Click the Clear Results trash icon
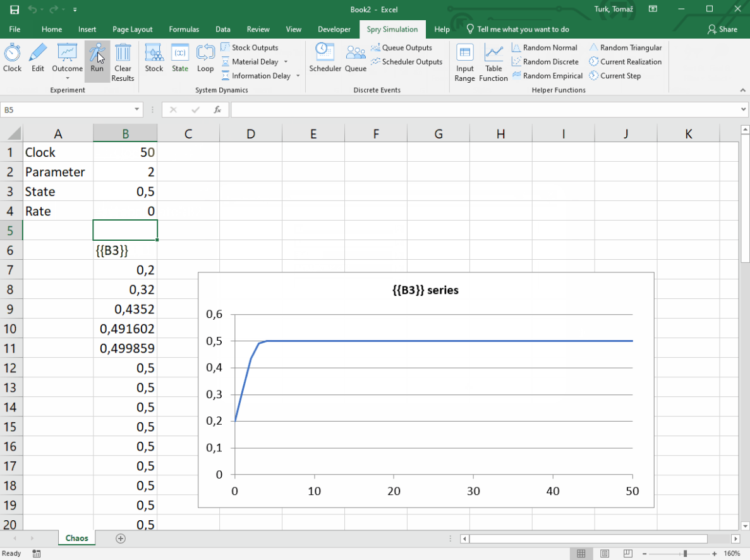This screenshot has height=560, width=750. (x=123, y=62)
